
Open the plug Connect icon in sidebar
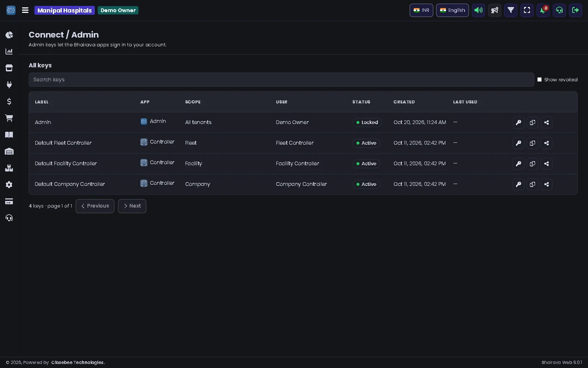[x=9, y=85]
